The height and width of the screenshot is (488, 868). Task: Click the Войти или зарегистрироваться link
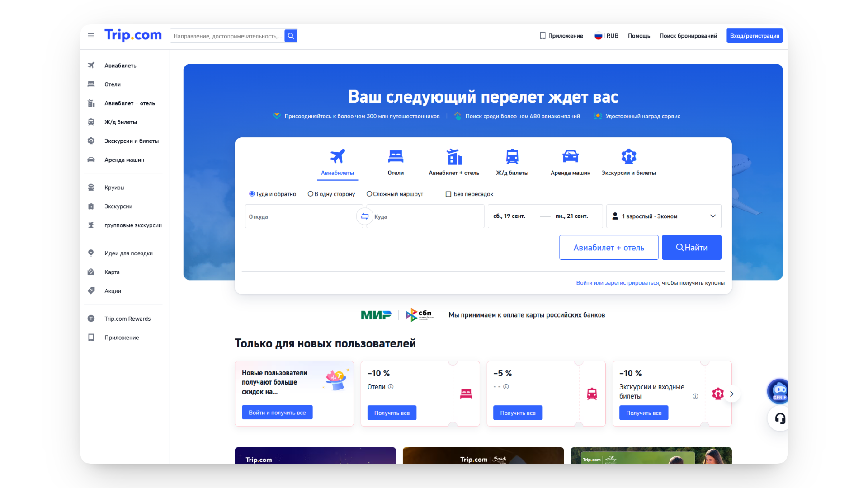[x=617, y=283]
